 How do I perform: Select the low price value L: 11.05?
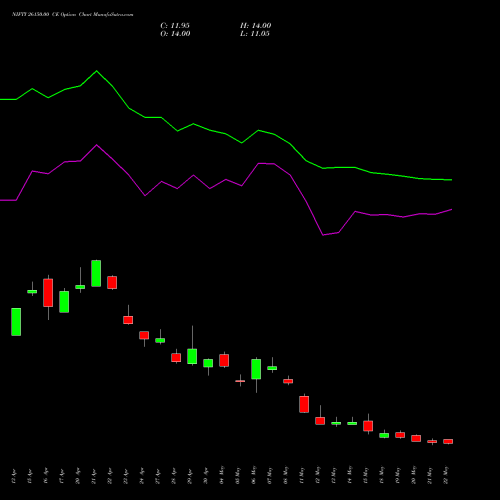point(255,34)
